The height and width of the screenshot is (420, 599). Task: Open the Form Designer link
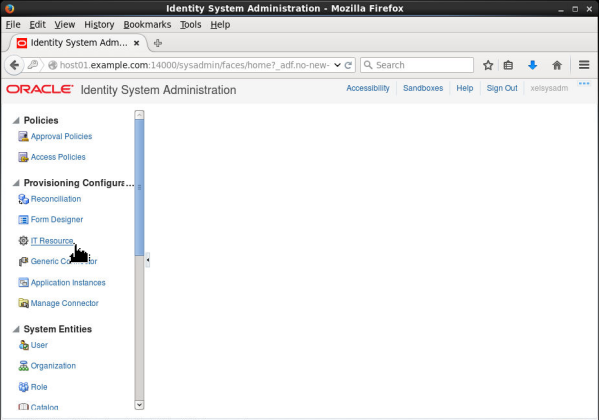(x=57, y=220)
